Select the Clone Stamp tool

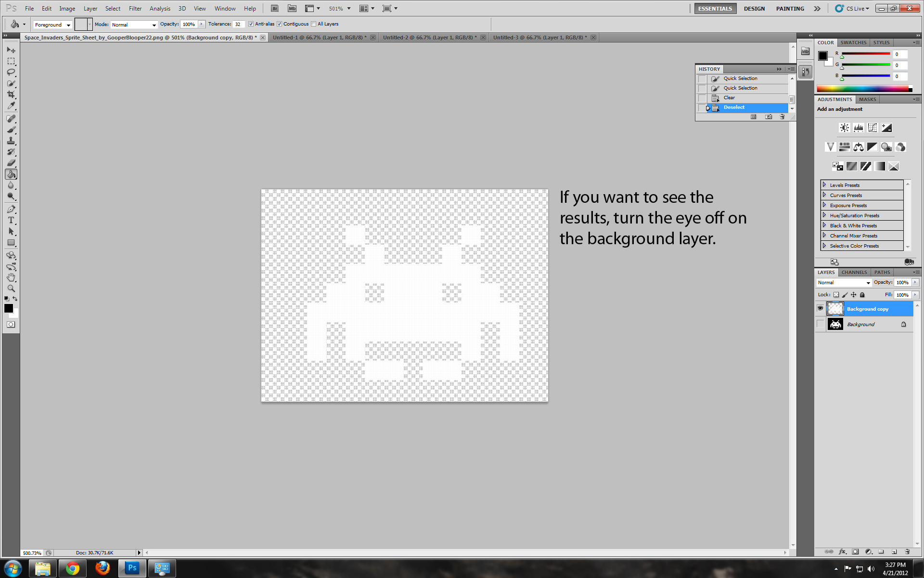(x=11, y=141)
